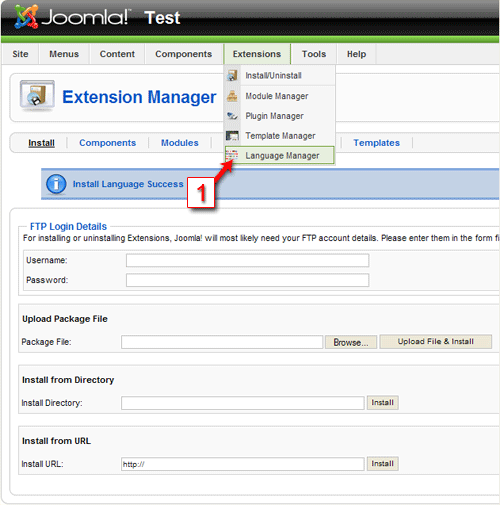Switch to the Templates submenu tab
This screenshot has width=500, height=505.
point(376,143)
